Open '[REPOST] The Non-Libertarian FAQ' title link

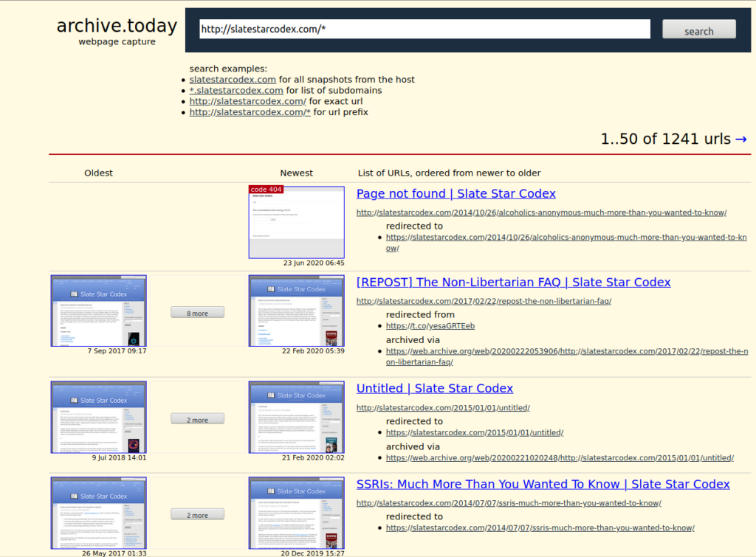514,283
